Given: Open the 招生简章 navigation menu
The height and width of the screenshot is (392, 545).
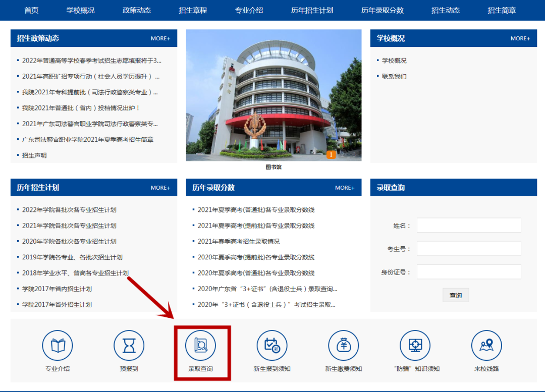Looking at the screenshot, I should coord(502,10).
